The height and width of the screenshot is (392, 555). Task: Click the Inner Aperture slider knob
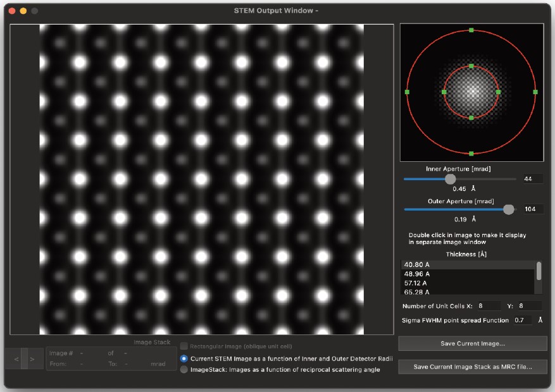pyautogui.click(x=450, y=179)
